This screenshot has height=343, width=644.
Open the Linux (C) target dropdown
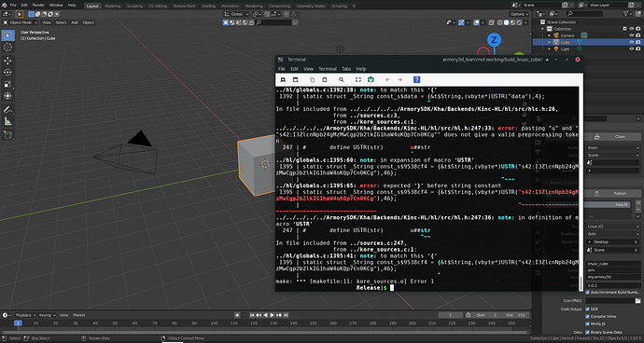tap(613, 226)
